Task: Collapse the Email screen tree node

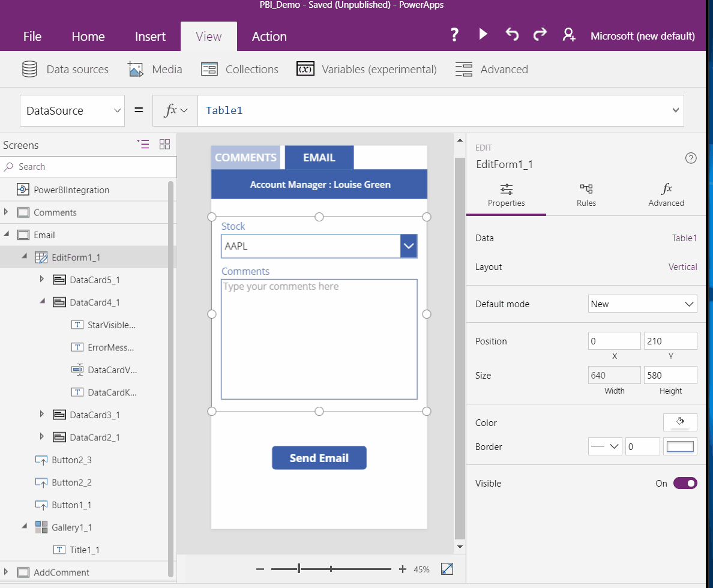Action: tap(7, 235)
